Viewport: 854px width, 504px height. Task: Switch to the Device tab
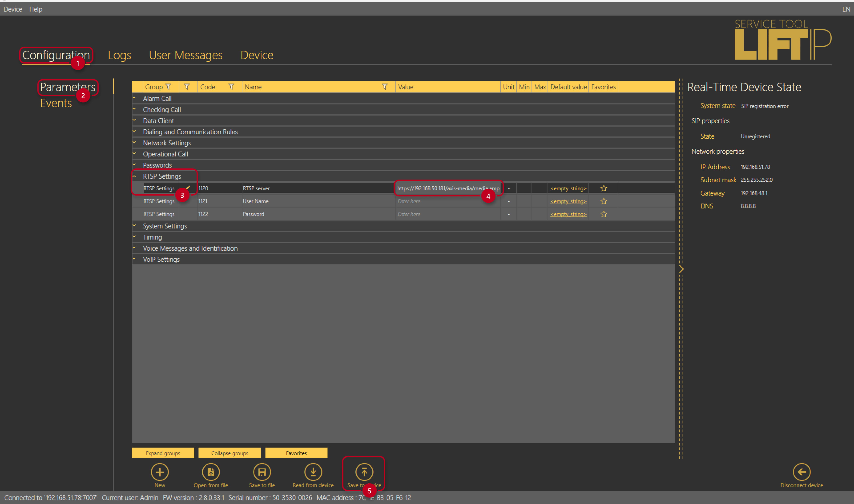(257, 55)
